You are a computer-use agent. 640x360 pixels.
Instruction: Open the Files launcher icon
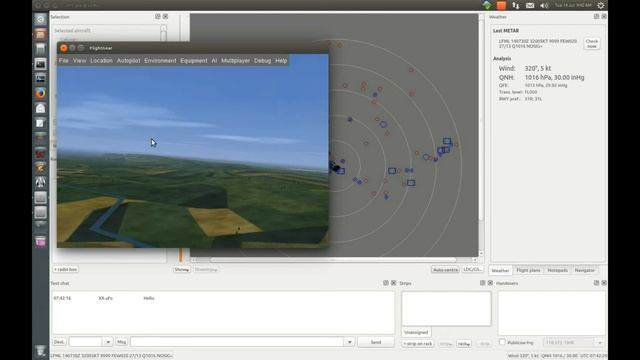(40, 34)
